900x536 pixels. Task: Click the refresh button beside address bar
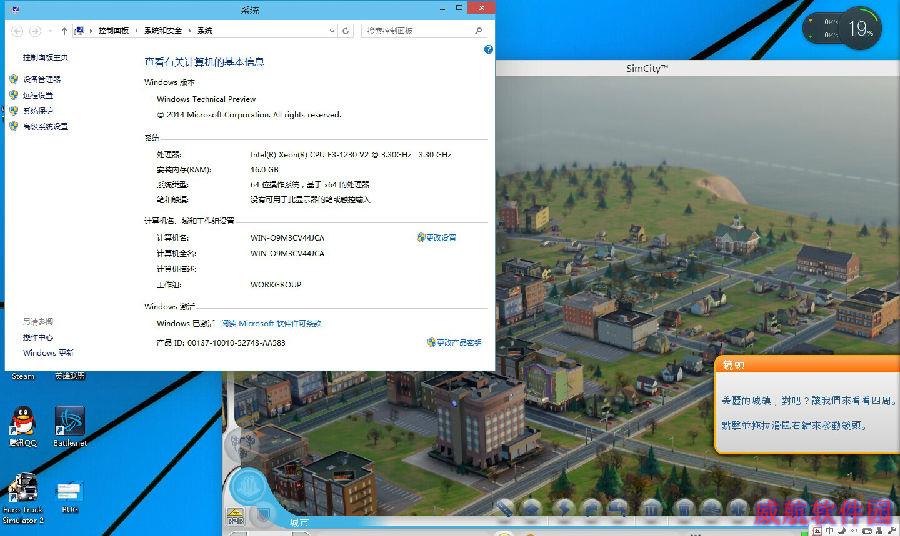pyautogui.click(x=346, y=31)
